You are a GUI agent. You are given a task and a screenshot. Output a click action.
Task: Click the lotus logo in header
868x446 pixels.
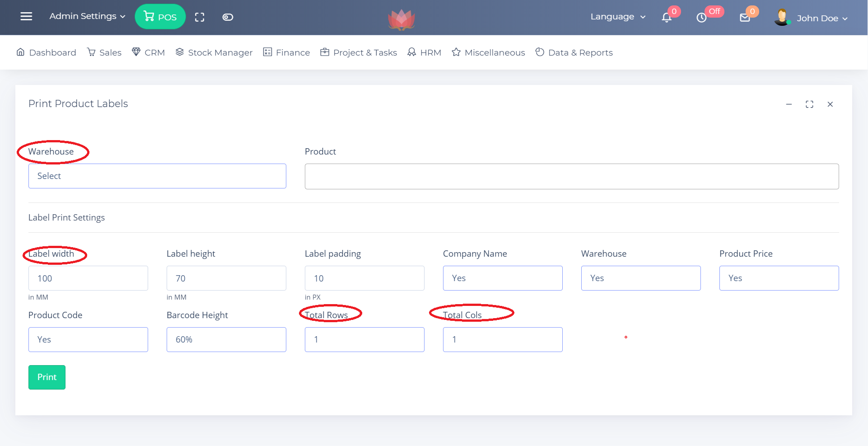401,19
